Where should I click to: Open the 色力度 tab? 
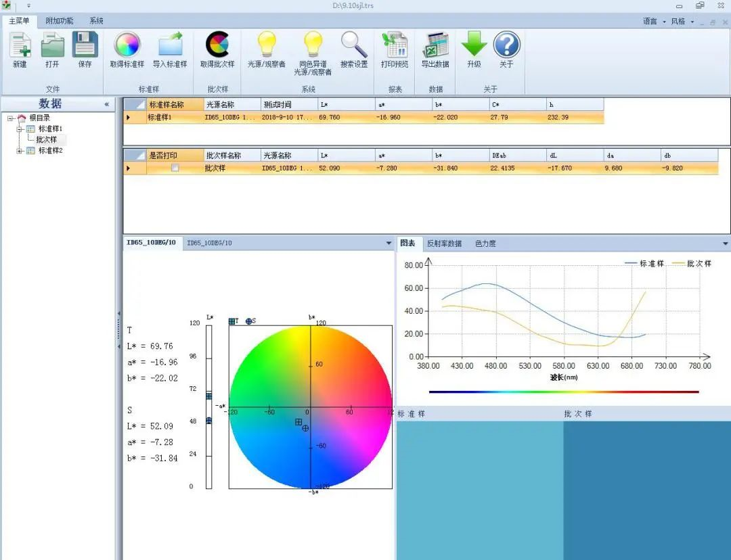[485, 243]
